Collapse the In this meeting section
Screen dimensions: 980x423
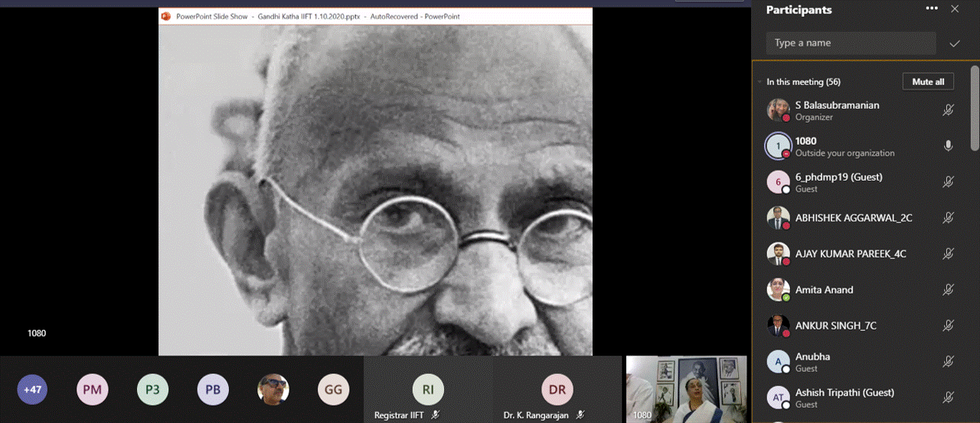[760, 82]
